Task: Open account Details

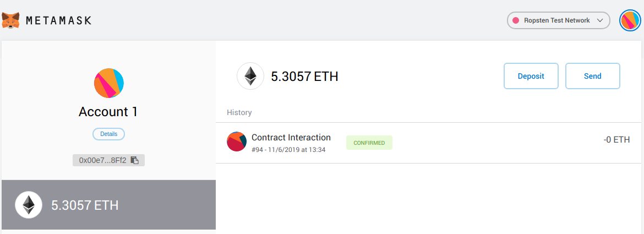Action: click(108, 134)
